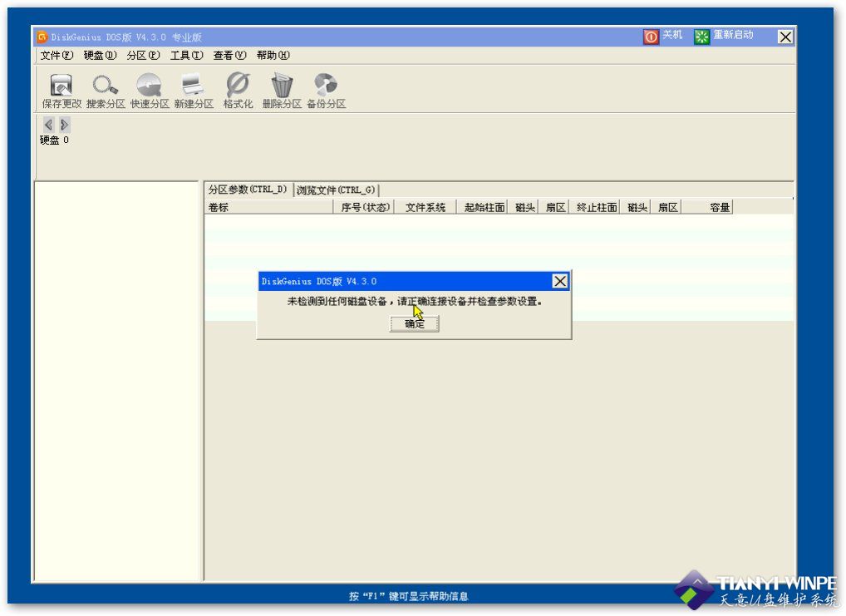Click the F1 help hint at bottom
The width and height of the screenshot is (846, 616).
click(x=408, y=596)
